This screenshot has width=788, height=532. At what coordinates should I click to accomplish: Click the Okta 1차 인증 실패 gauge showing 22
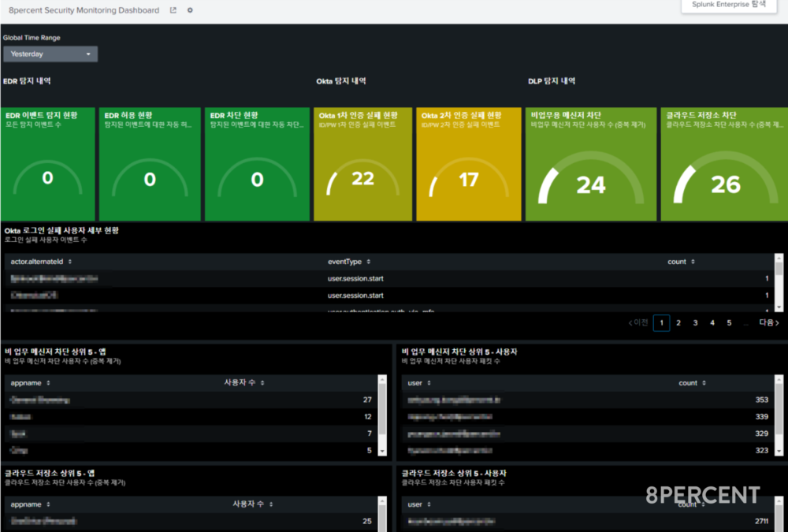pos(362,164)
